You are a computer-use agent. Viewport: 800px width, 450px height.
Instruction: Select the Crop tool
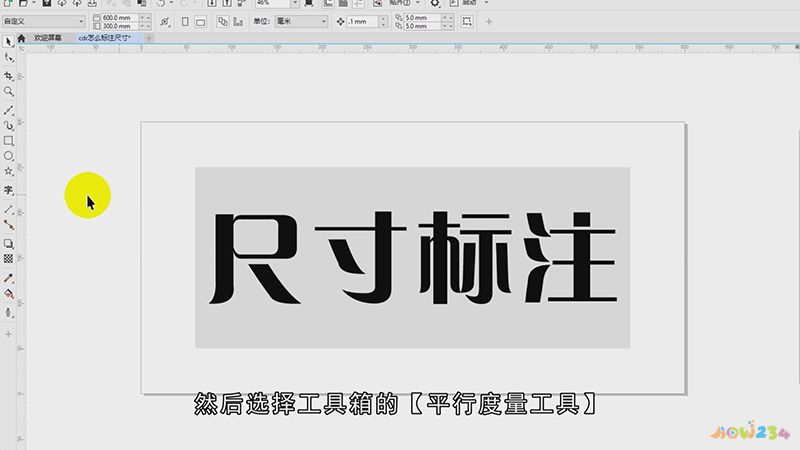[8, 76]
